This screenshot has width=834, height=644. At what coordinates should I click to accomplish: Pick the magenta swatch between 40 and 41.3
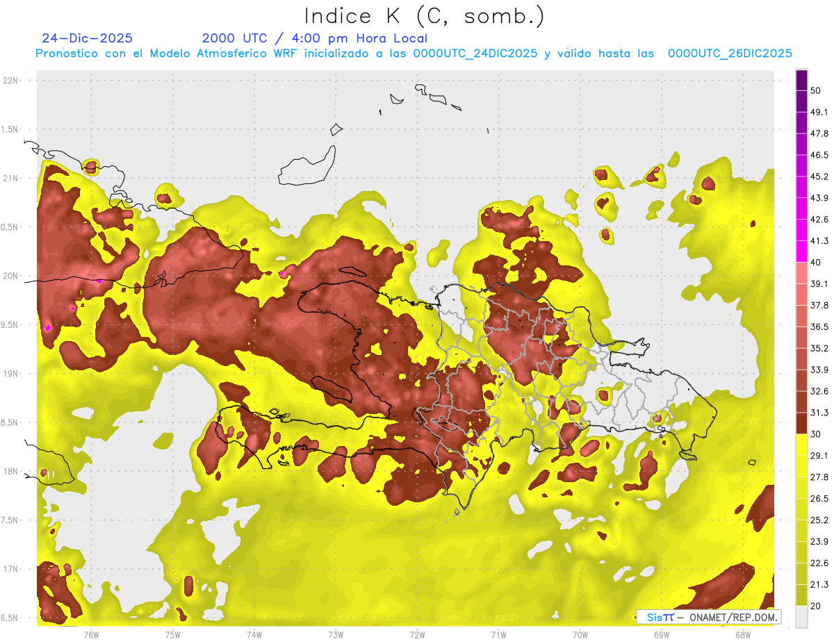click(801, 251)
